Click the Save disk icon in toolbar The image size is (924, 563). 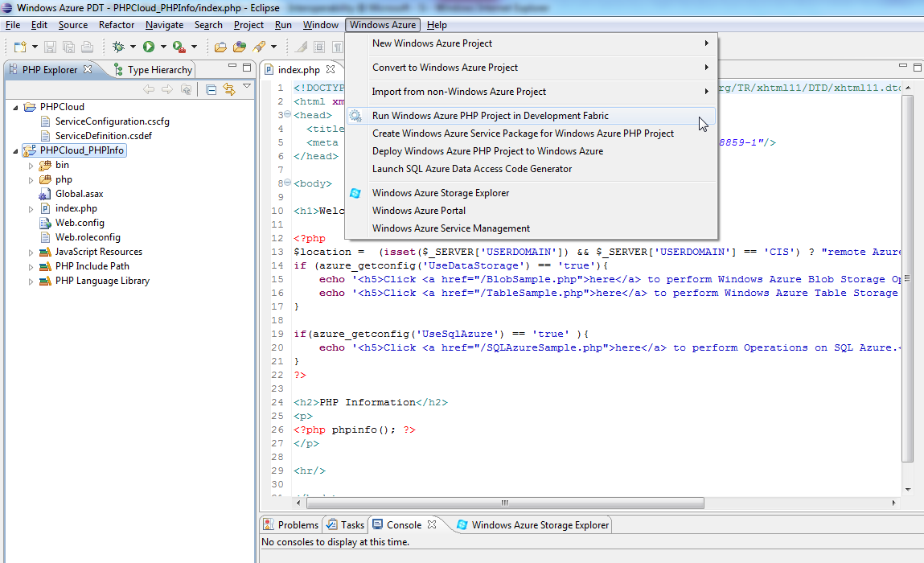(x=50, y=47)
